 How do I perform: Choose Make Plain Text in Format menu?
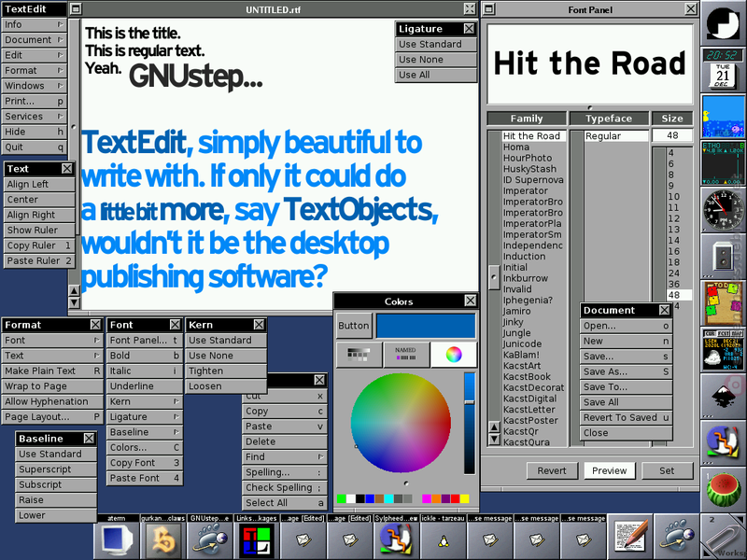52,371
